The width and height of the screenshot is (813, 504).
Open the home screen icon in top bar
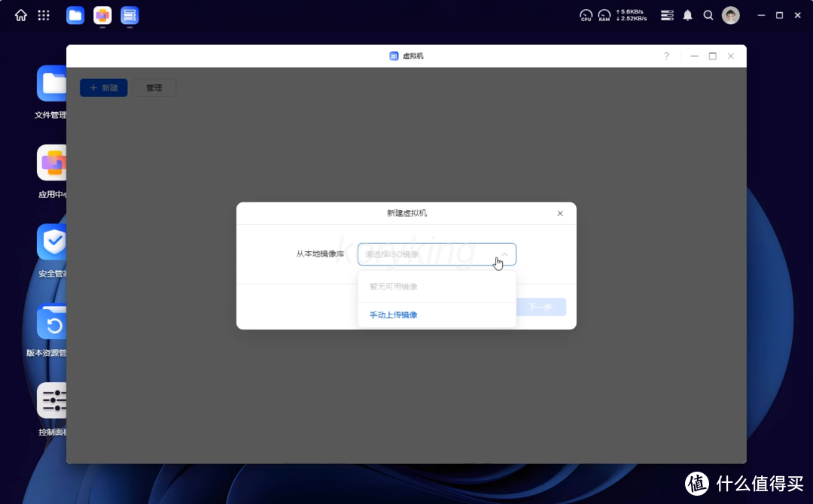click(x=20, y=15)
